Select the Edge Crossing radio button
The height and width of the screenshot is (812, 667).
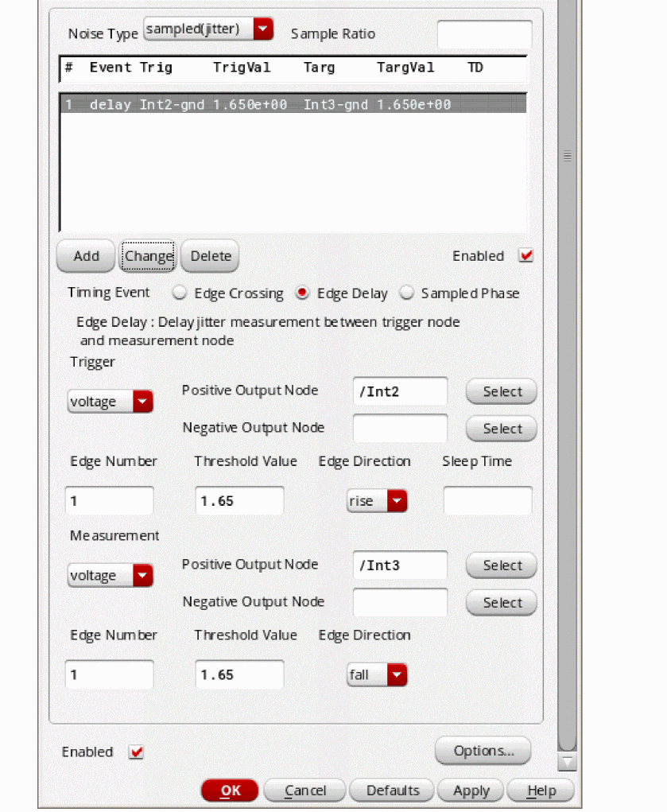180,293
